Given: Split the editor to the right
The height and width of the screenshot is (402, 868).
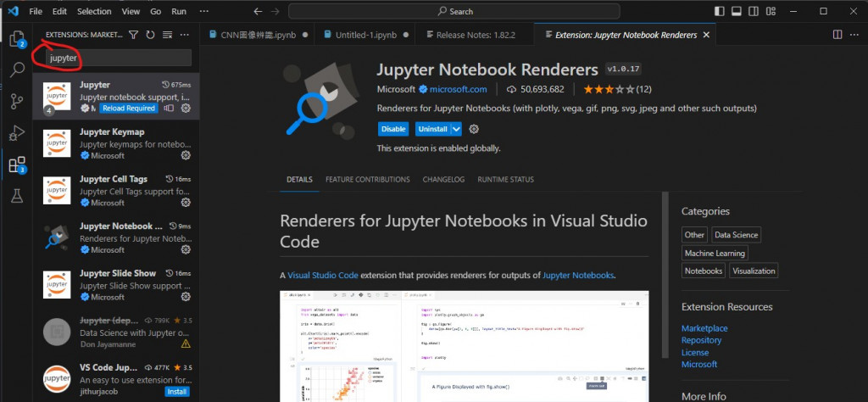Looking at the screenshot, I should coord(837,35).
